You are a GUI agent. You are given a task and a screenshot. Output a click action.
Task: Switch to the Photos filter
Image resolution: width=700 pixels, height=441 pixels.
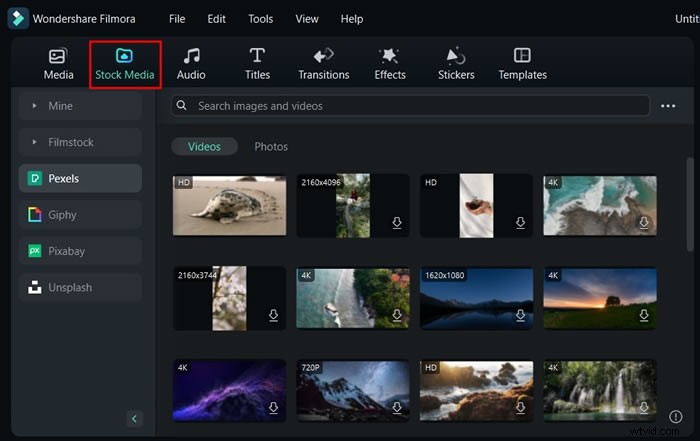(x=271, y=146)
